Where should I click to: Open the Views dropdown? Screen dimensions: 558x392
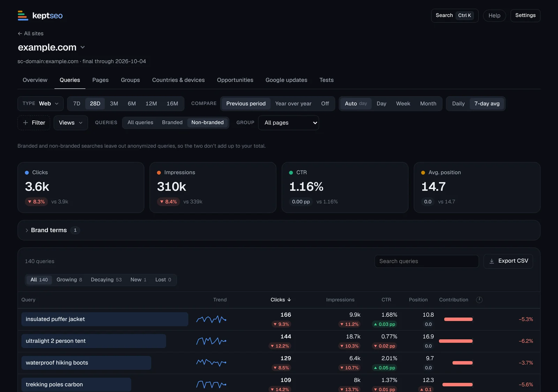pyautogui.click(x=71, y=123)
